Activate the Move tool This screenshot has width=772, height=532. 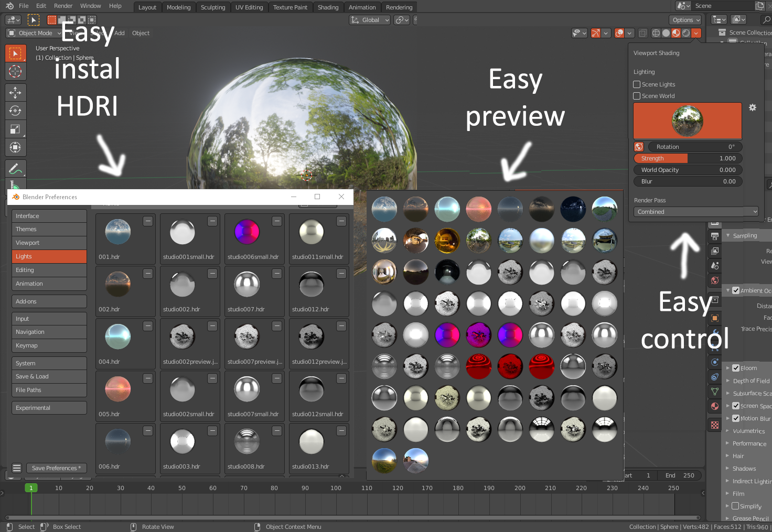coord(15,93)
